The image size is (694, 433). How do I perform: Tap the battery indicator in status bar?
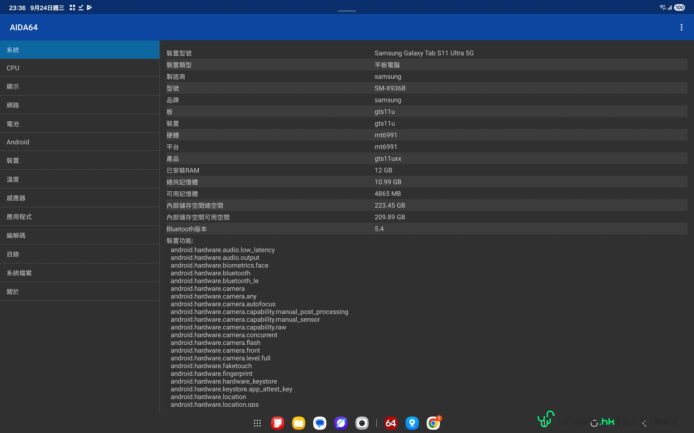[x=679, y=8]
